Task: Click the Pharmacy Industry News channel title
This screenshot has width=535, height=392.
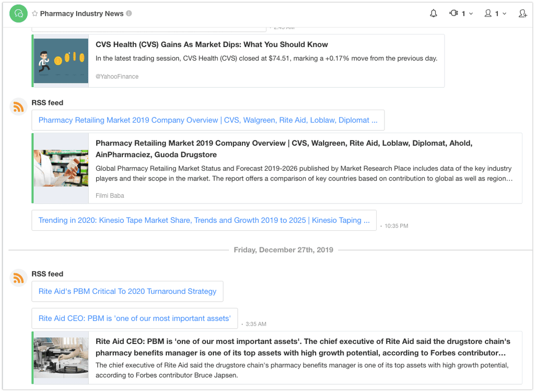Action: click(x=82, y=14)
